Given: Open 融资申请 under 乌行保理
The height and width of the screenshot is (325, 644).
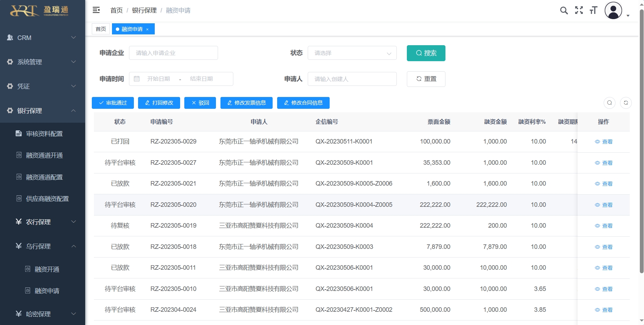Looking at the screenshot, I should click(42, 291).
